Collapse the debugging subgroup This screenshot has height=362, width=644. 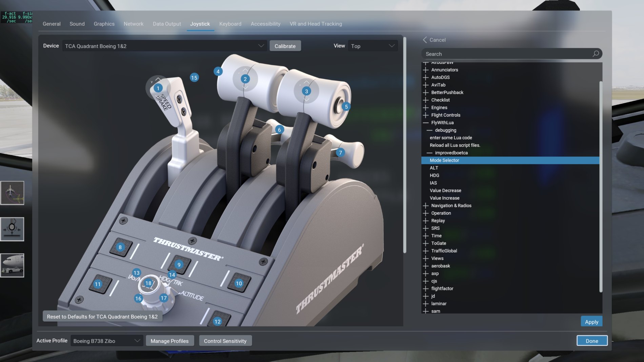(429, 130)
